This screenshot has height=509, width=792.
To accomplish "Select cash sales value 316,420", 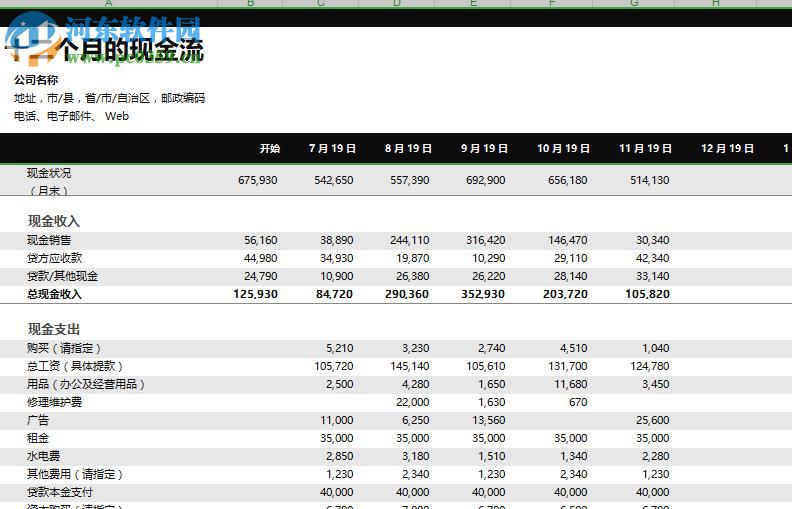I will tap(485, 240).
